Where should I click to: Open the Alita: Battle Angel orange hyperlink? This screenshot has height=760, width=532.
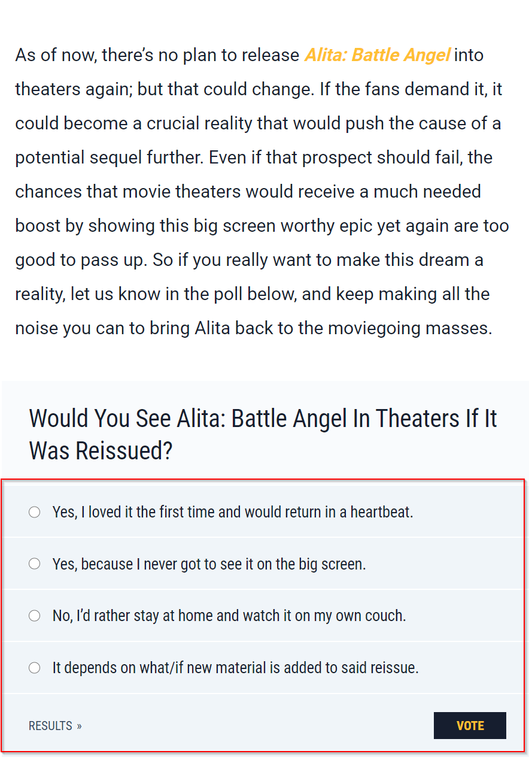click(x=377, y=55)
